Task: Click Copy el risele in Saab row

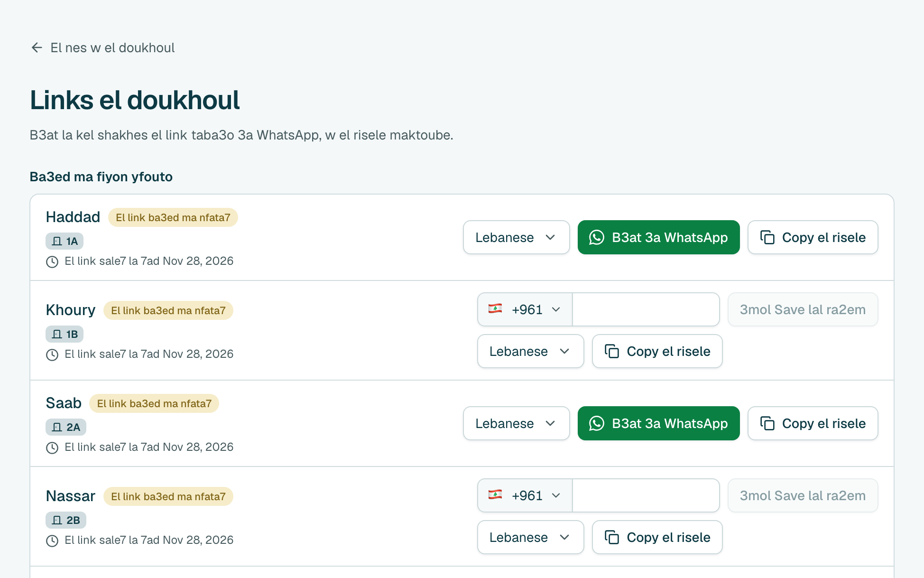Action: coord(813,423)
